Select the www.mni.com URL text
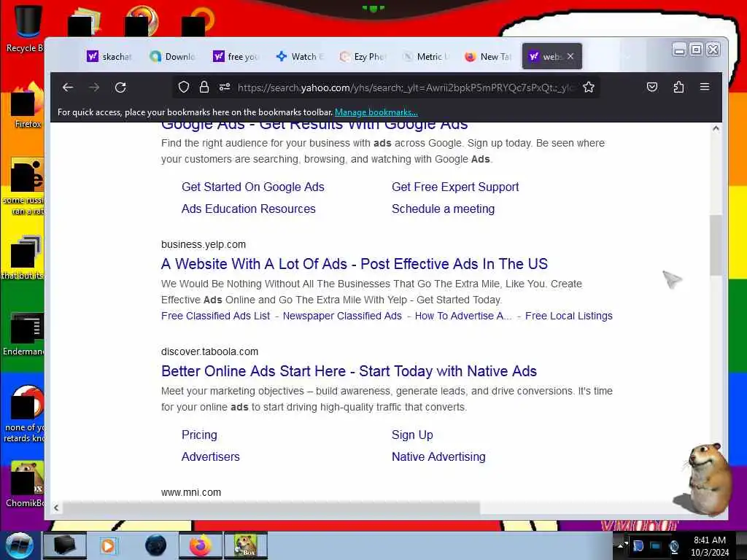This screenshot has height=560, width=747. point(191,492)
